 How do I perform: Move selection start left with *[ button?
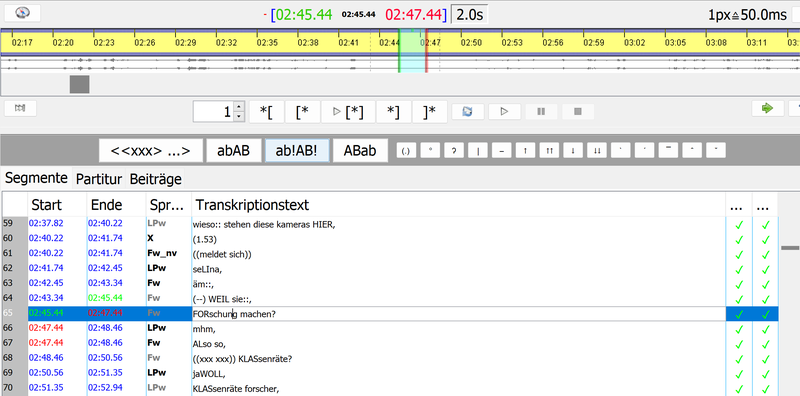click(x=266, y=112)
